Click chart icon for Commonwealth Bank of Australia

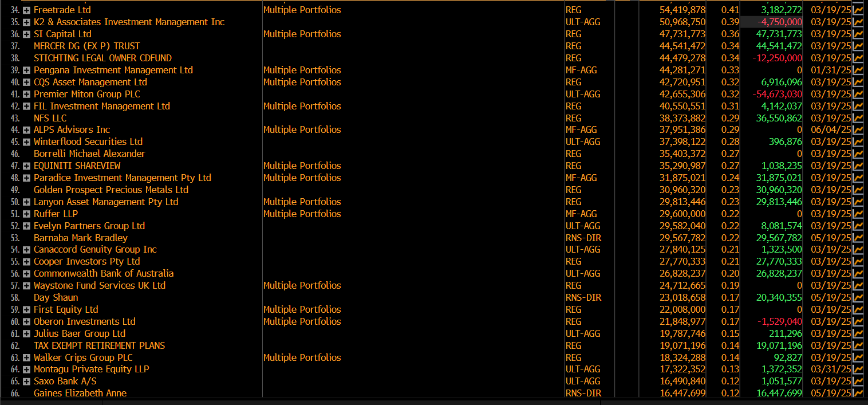coord(858,273)
